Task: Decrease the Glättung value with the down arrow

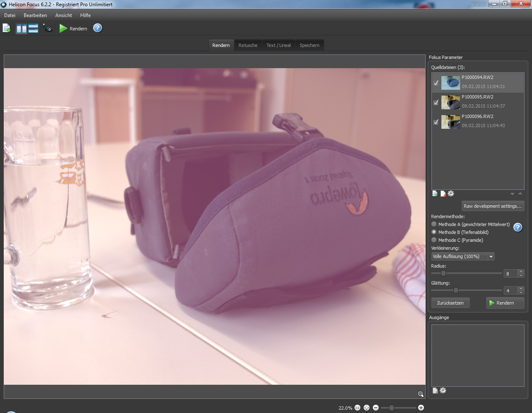Action: [521, 293]
